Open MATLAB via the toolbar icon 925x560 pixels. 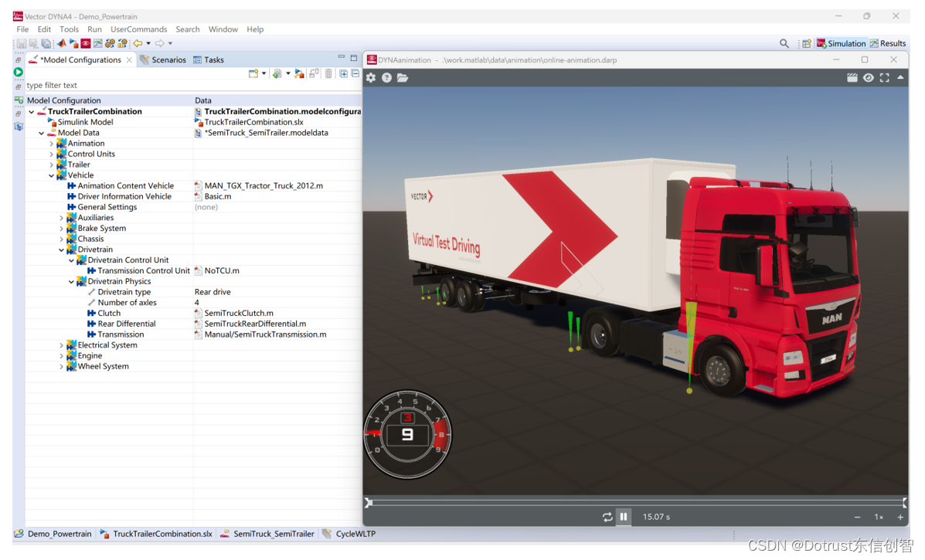(61, 43)
